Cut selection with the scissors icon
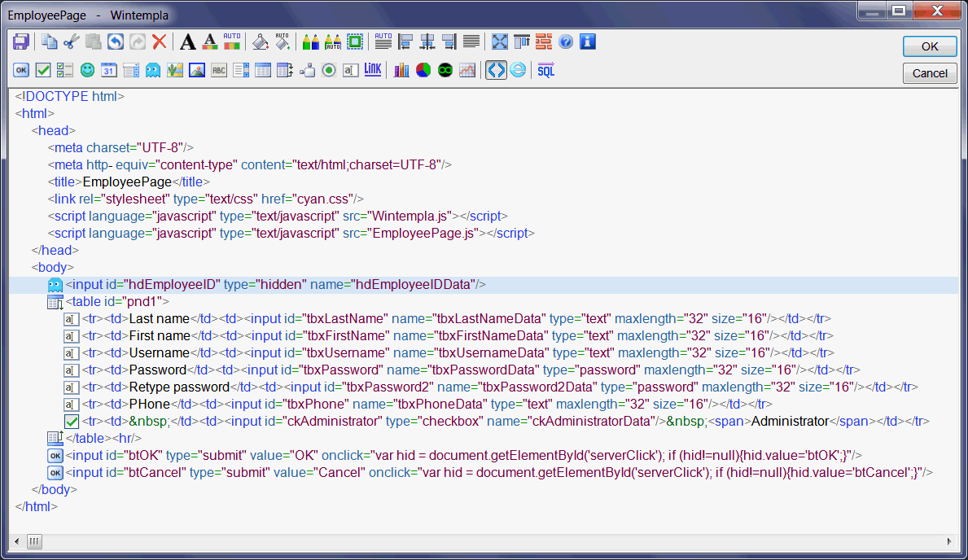Image resolution: width=968 pixels, height=560 pixels. click(71, 42)
